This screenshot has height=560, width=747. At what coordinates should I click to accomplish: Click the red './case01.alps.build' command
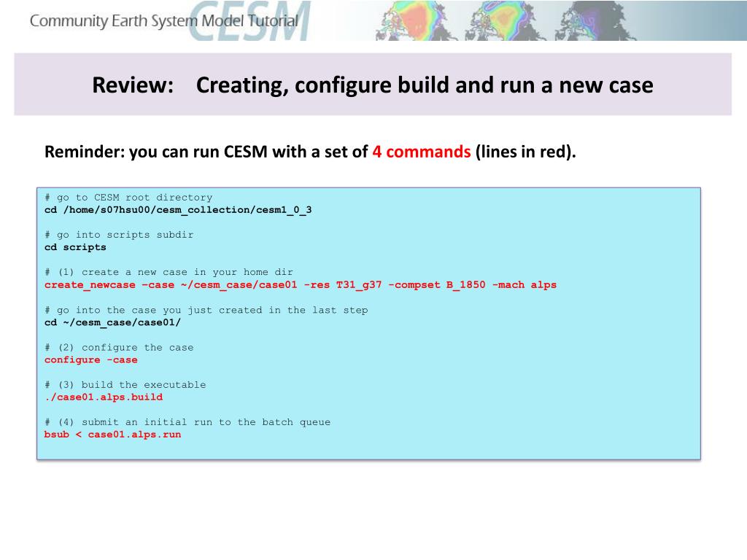tap(104, 397)
